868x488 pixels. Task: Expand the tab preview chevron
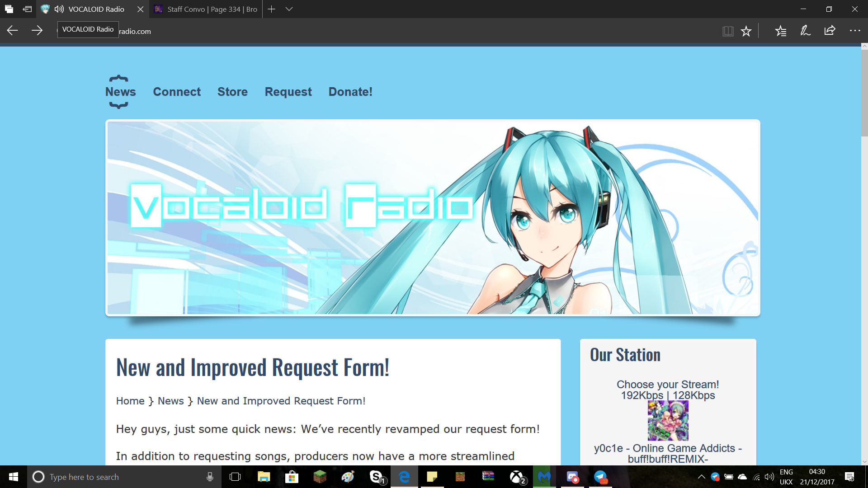pyautogui.click(x=289, y=9)
